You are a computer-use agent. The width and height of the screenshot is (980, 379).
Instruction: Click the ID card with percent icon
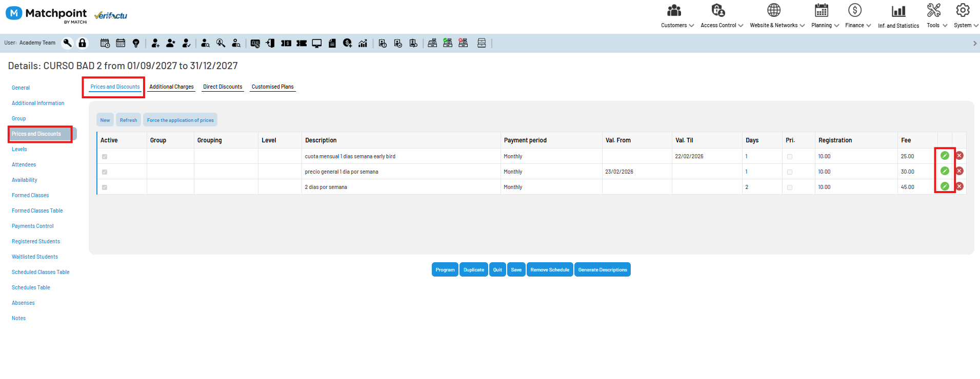tap(255, 43)
